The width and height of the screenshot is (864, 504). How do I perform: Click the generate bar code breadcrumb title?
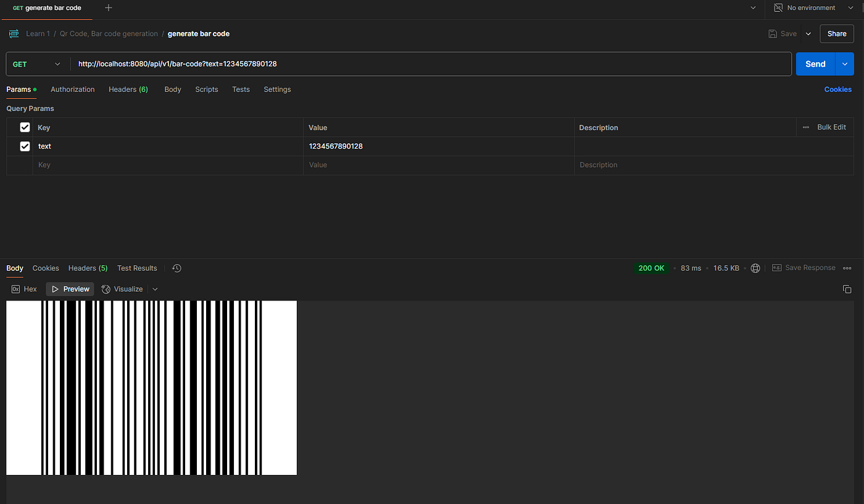click(199, 34)
